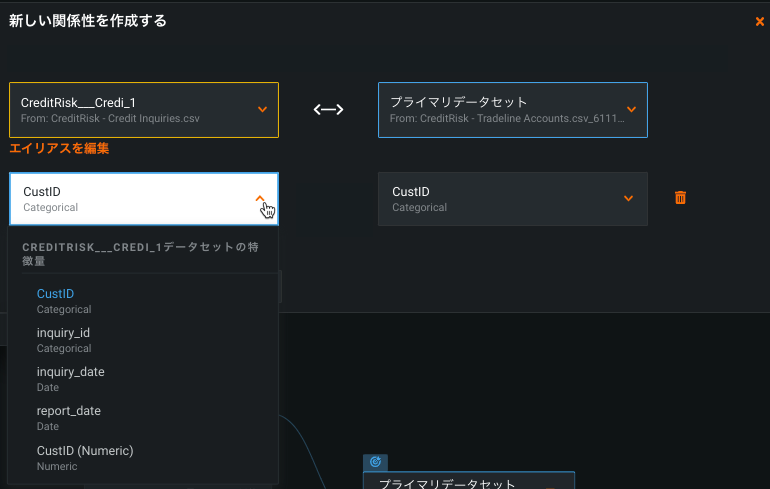Click the 新しい関係性を作成する dialog title
The width and height of the screenshot is (770, 489).
point(88,21)
